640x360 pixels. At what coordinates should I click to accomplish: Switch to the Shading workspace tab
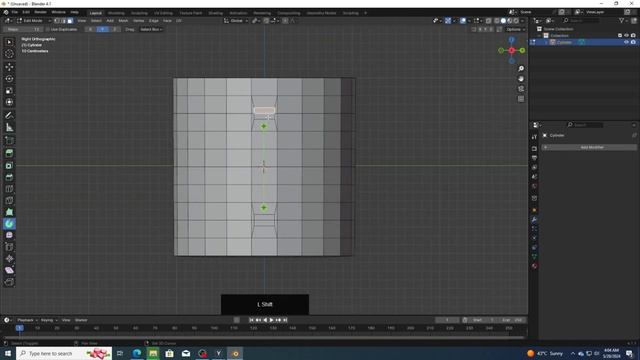216,13
